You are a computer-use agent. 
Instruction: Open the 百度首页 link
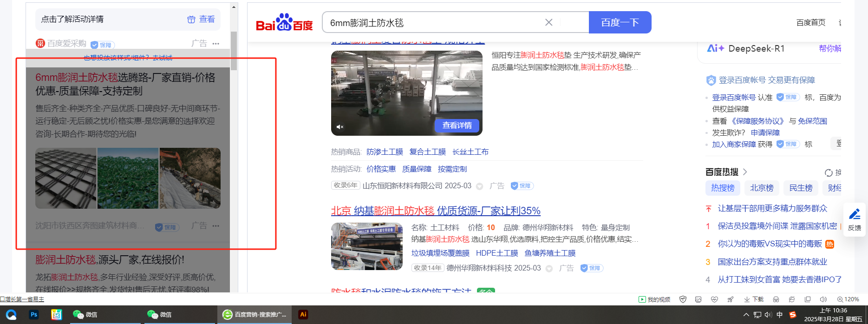click(811, 22)
